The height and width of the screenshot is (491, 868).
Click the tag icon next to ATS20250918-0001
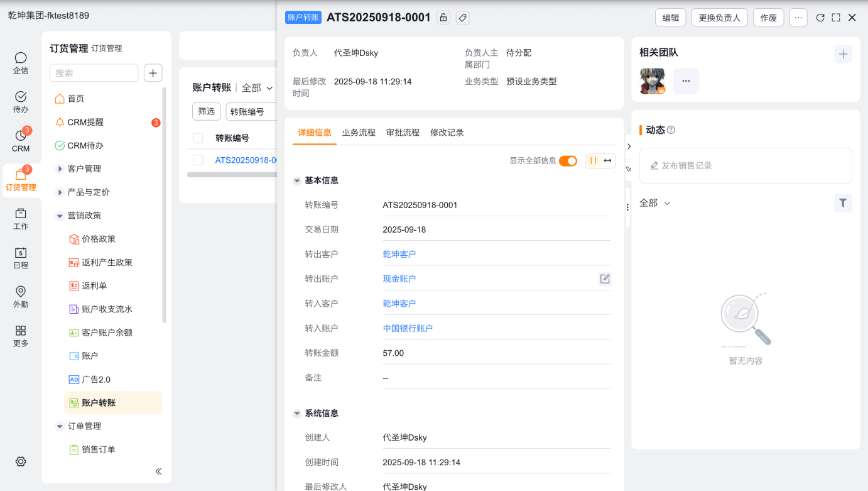pyautogui.click(x=462, y=18)
